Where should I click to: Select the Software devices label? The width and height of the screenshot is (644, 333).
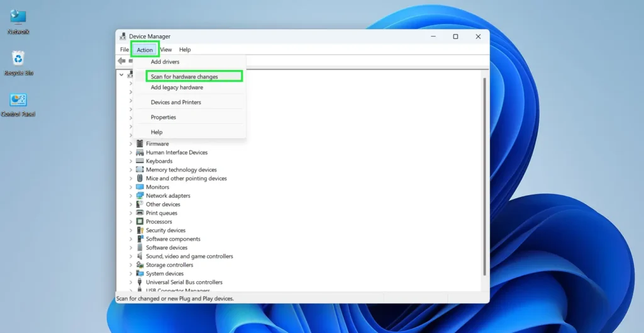coord(166,247)
